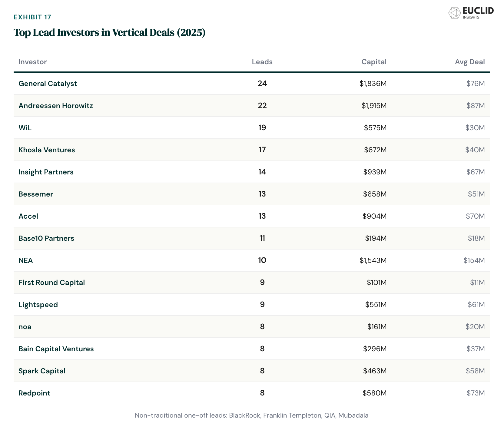The image size is (504, 430).
Task: Click the $30M average deal cell
Action: [x=475, y=128]
